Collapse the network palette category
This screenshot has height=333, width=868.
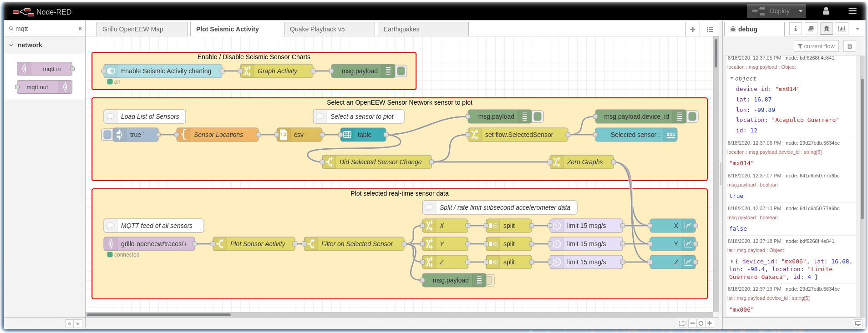44,45
